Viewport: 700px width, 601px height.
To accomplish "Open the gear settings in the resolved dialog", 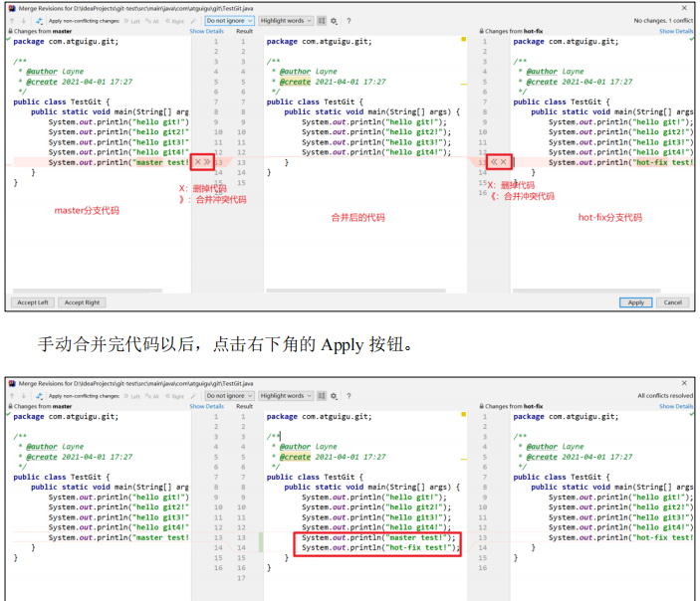I will (x=334, y=396).
